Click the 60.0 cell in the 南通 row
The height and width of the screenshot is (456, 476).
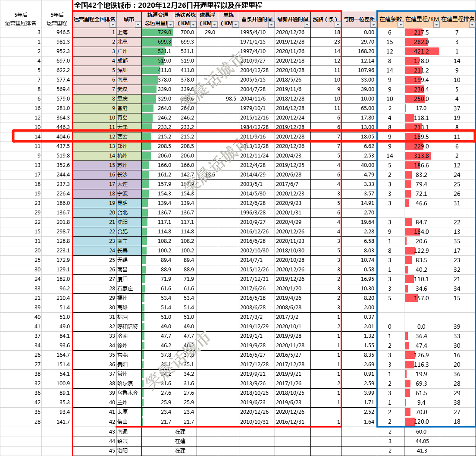(x=422, y=432)
